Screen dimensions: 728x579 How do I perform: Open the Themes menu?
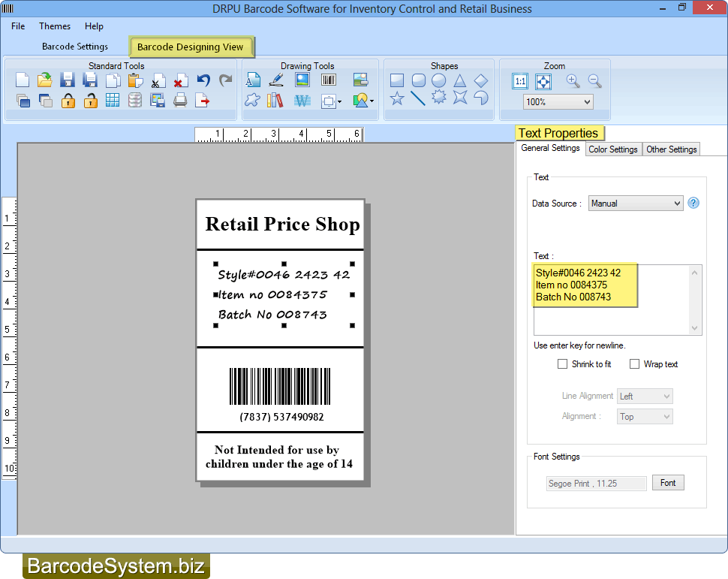coord(55,26)
